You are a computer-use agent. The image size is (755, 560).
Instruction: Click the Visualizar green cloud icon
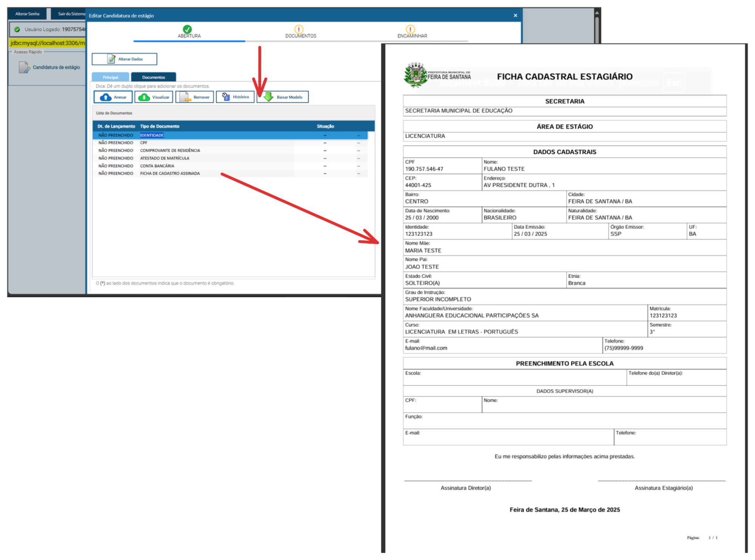pos(144,97)
